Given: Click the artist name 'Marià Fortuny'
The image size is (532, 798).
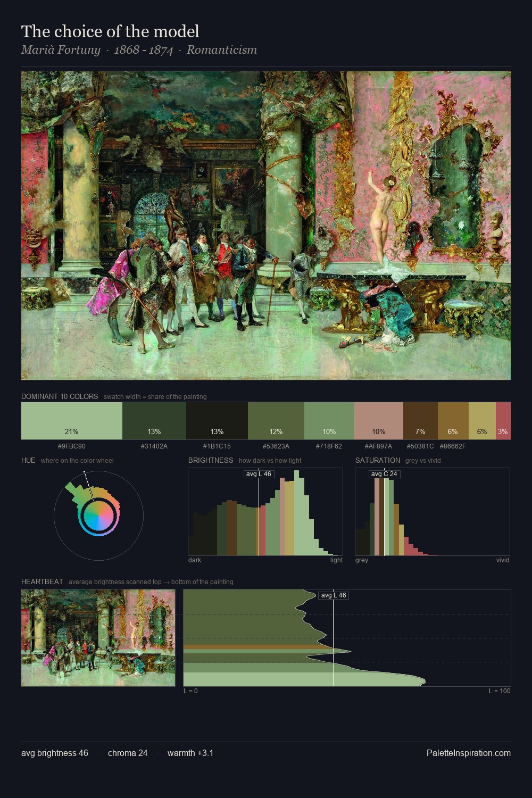Looking at the screenshot, I should [x=61, y=50].
